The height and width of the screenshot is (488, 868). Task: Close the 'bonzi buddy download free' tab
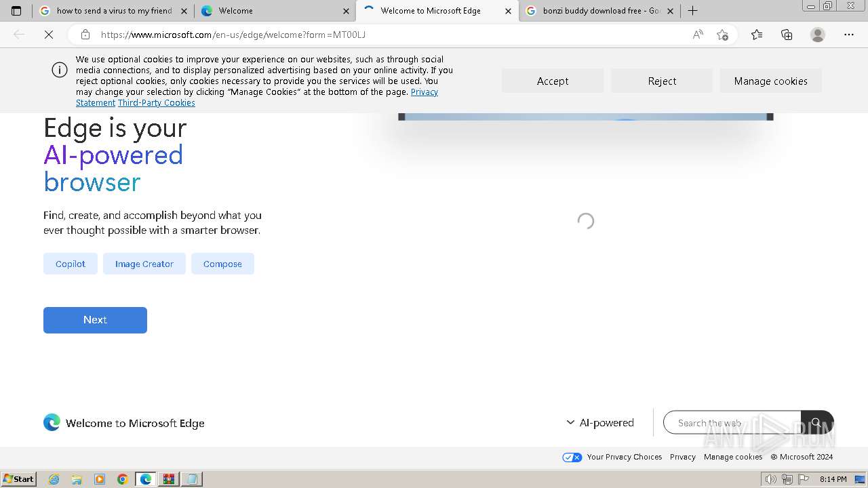pos(670,11)
